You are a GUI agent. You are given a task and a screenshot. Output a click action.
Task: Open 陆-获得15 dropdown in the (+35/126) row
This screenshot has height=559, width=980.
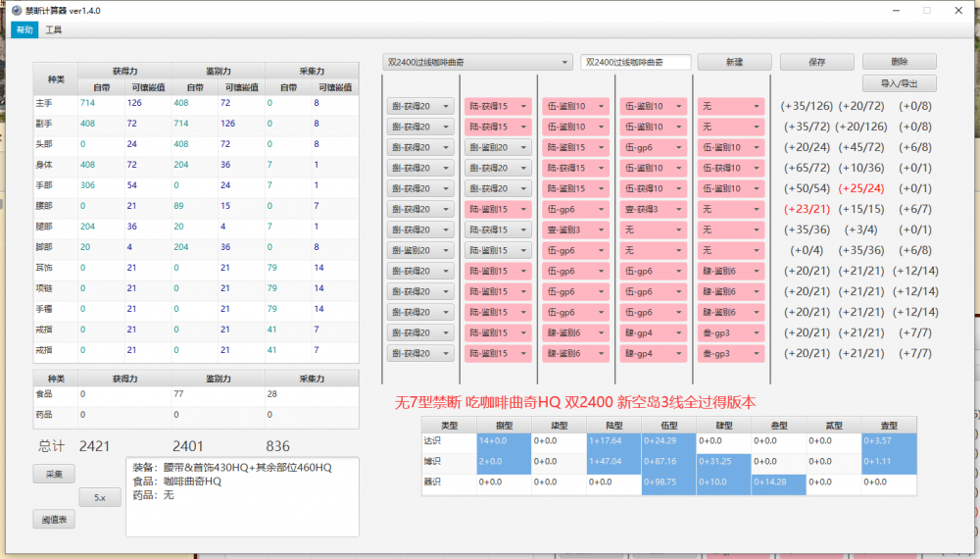[x=498, y=106]
